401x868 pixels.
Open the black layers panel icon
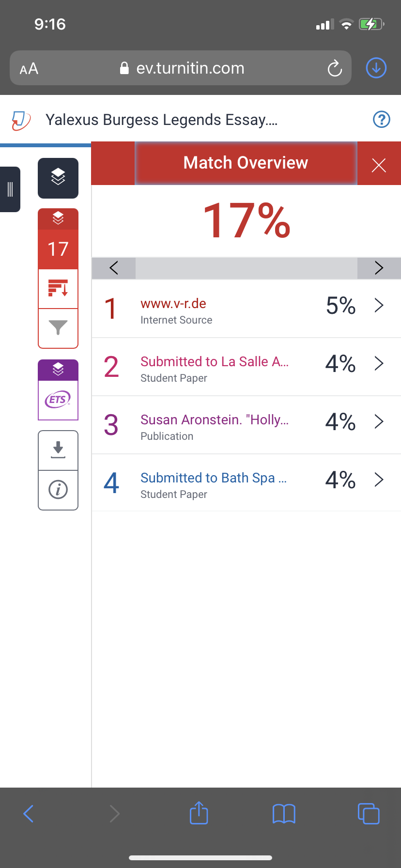coord(58,178)
